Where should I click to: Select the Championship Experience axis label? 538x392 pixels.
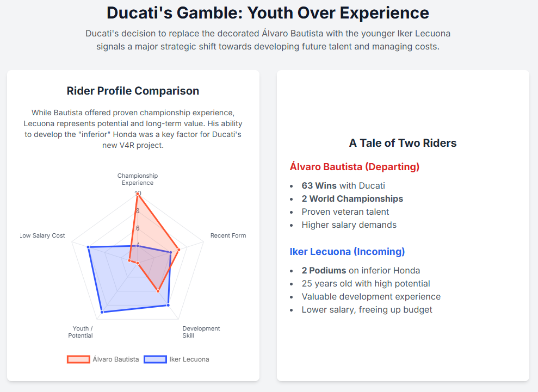(138, 179)
